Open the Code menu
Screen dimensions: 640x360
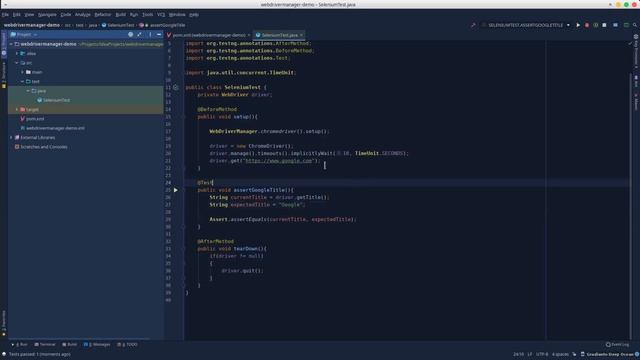click(x=66, y=15)
